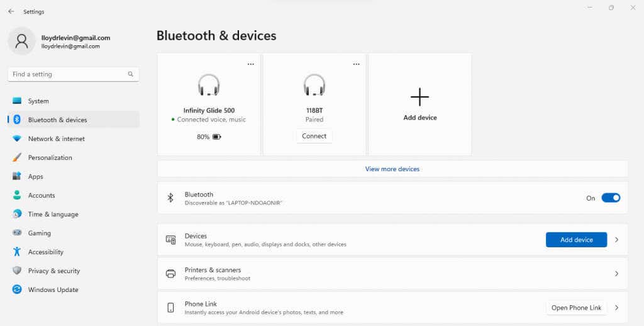Viewport: 644px width, 326px height.
Task: Click the Phone Link title text
Action: [x=201, y=304]
